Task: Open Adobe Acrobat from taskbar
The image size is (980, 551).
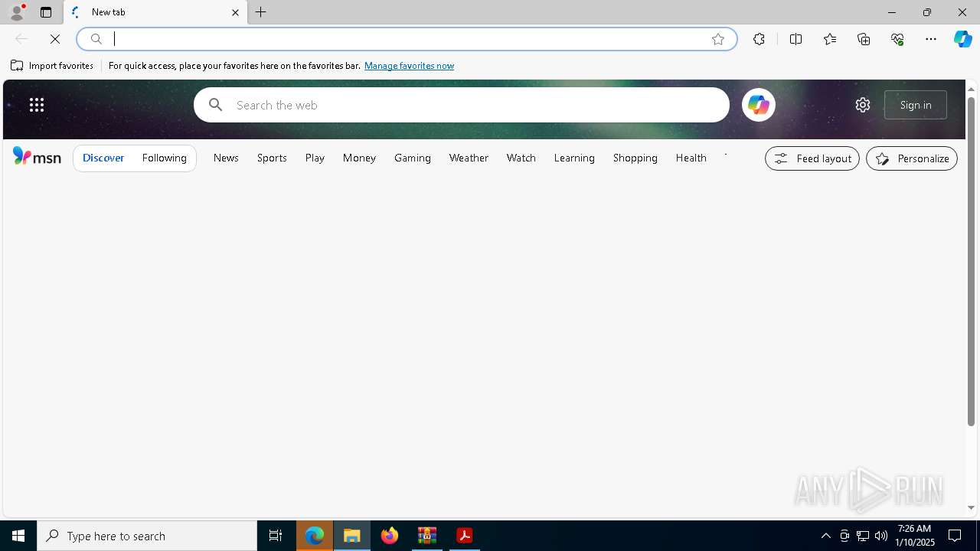Action: 465,536
